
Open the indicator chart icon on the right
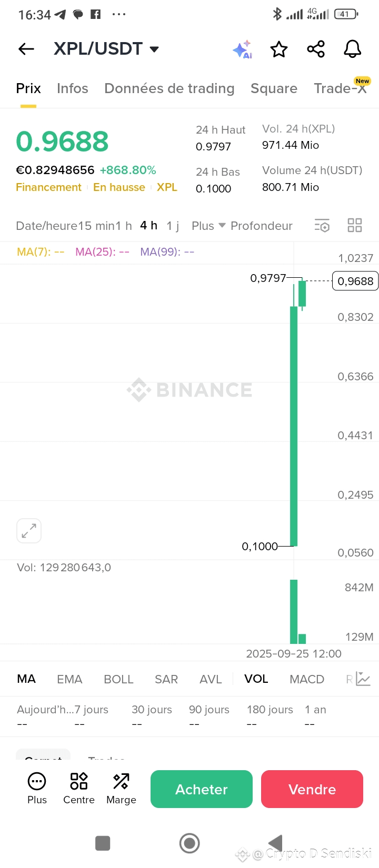(363, 679)
